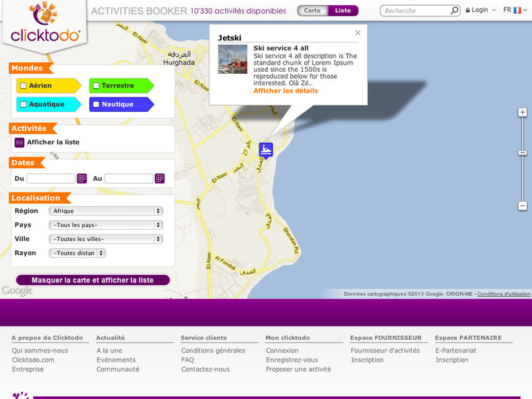Open the Pays dropdown

coord(106,225)
